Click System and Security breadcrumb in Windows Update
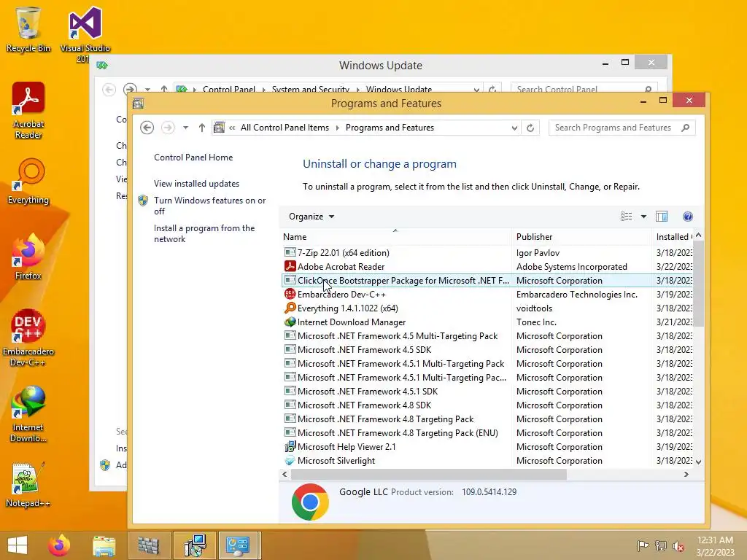The height and width of the screenshot is (560, 747). (x=311, y=90)
